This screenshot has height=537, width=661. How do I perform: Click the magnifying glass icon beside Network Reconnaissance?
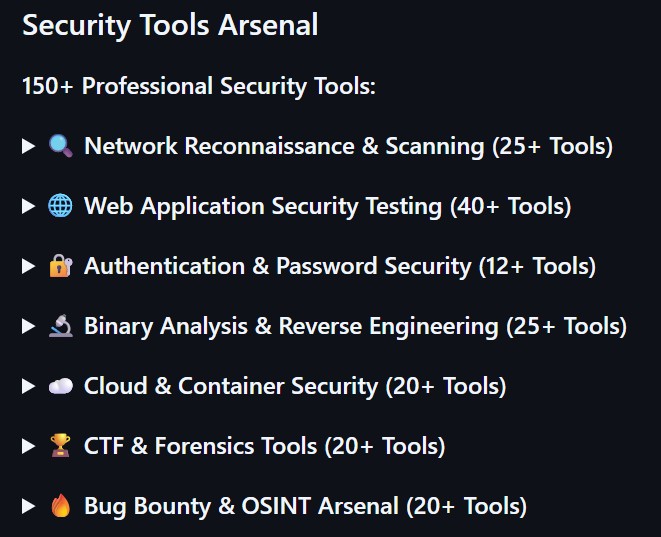[60, 147]
